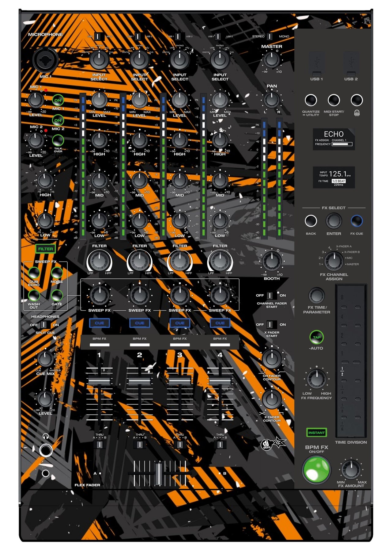392x558 pixels.
Task: Click channel 1 Filter knob
Action: coord(99,261)
